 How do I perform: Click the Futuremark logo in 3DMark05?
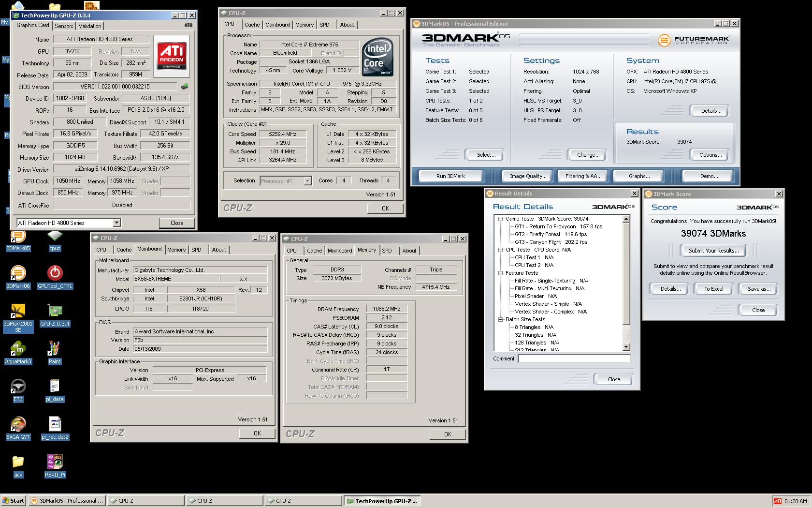pos(694,40)
